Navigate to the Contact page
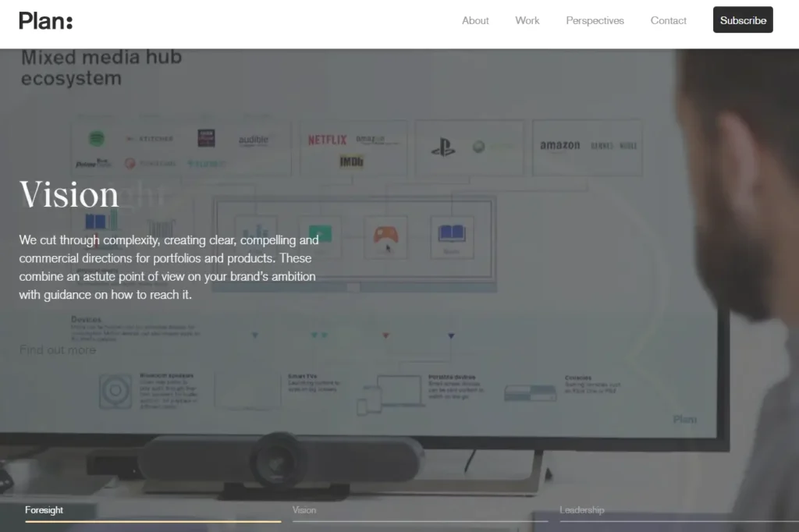The width and height of the screenshot is (799, 532). [x=668, y=21]
